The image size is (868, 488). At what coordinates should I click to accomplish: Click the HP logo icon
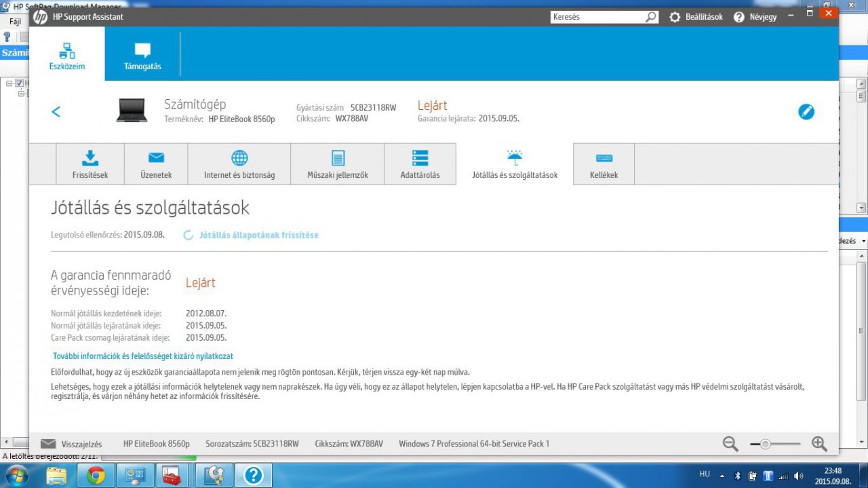40,16
